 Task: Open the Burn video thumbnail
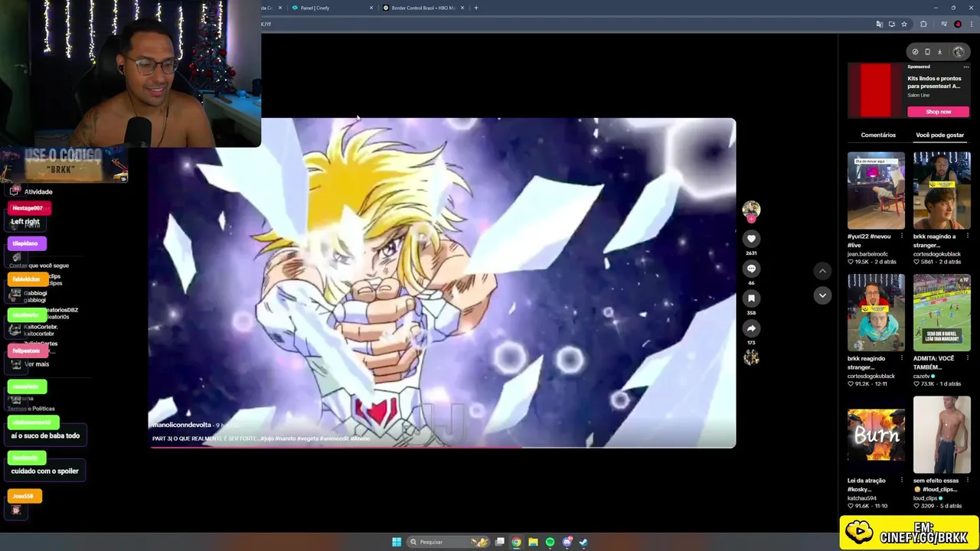[876, 435]
